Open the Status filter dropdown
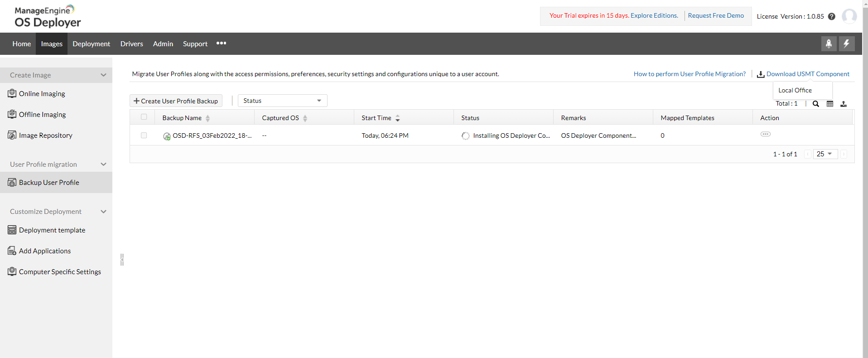This screenshot has height=358, width=868. (282, 101)
